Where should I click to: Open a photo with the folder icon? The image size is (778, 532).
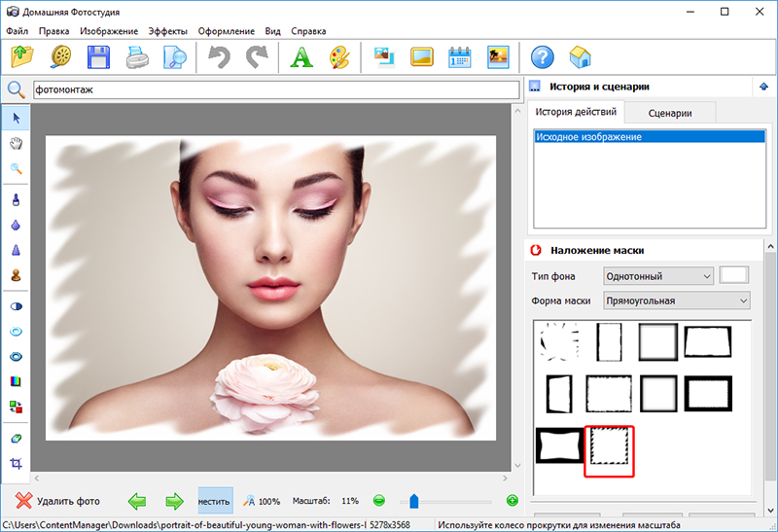pos(22,57)
